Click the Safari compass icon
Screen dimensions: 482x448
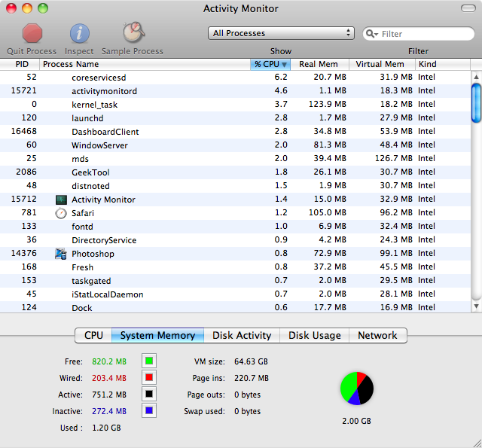pyautogui.click(x=61, y=213)
